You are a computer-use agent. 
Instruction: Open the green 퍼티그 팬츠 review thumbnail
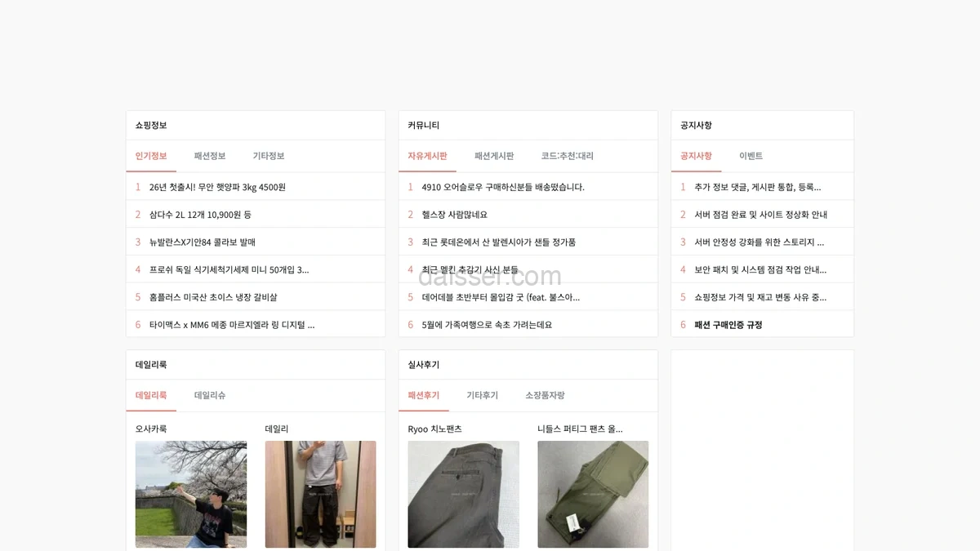tap(593, 495)
